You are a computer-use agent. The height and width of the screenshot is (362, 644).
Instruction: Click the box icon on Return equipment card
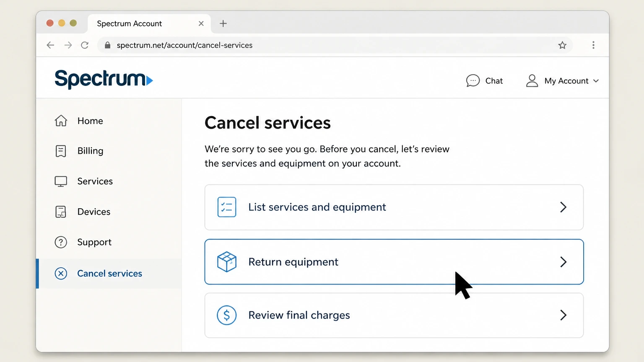pyautogui.click(x=227, y=262)
